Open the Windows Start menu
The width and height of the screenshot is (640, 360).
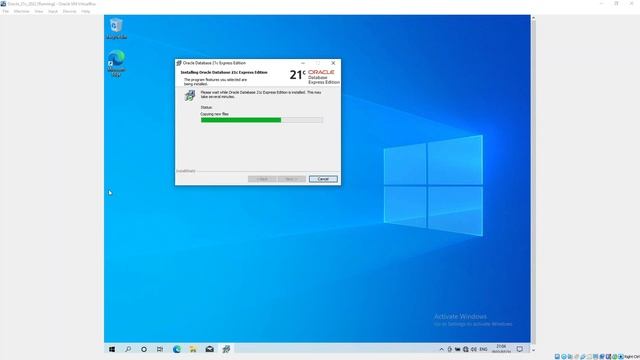[x=112, y=349]
